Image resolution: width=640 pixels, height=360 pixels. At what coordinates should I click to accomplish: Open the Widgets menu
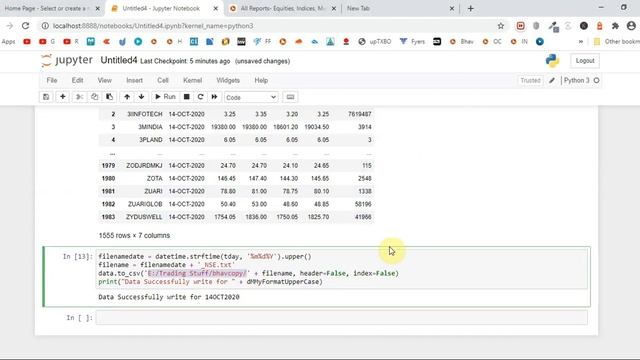tap(228, 80)
